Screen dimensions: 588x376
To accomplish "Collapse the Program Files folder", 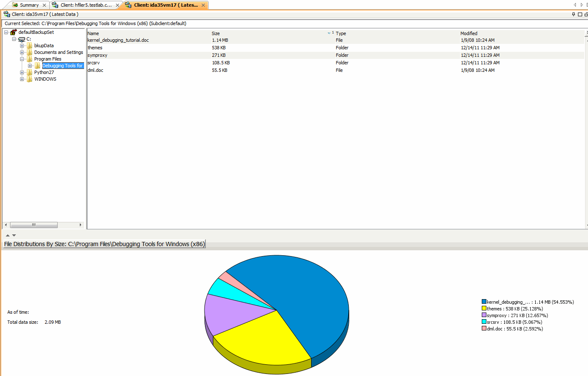I will (x=22, y=59).
